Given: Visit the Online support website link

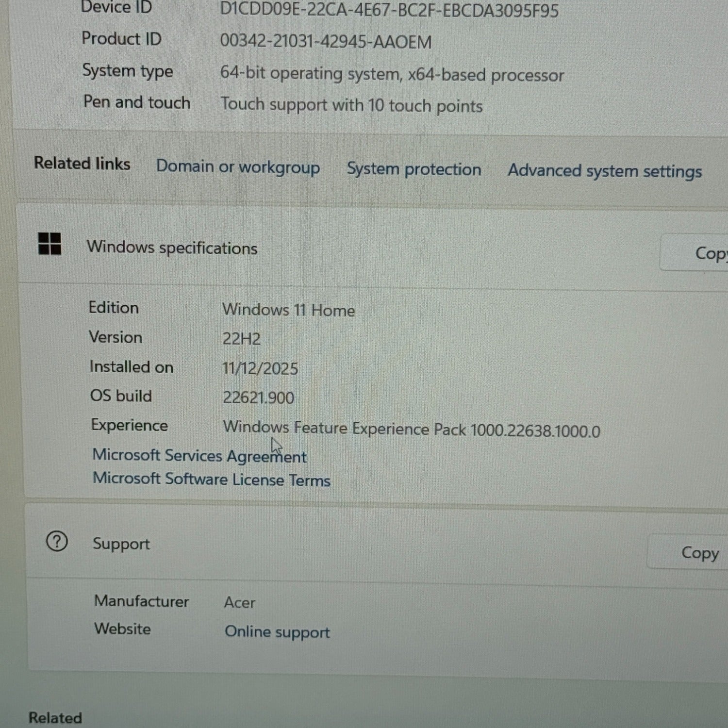Looking at the screenshot, I should [x=277, y=632].
